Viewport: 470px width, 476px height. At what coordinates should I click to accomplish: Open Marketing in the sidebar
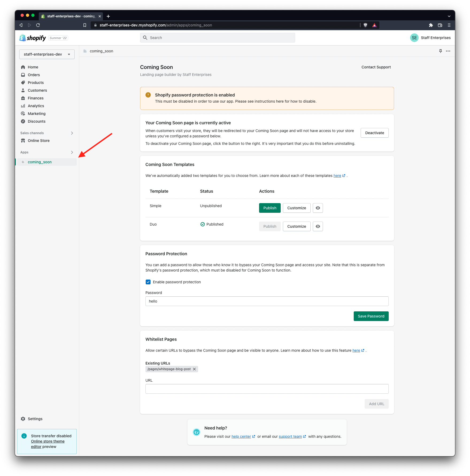pyautogui.click(x=37, y=114)
